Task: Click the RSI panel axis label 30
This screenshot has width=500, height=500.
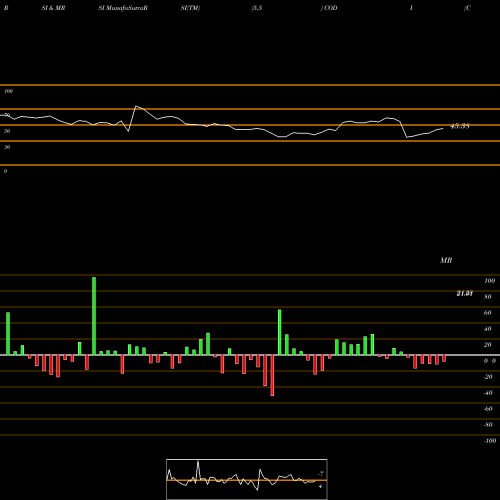Action: pyautogui.click(x=7, y=147)
